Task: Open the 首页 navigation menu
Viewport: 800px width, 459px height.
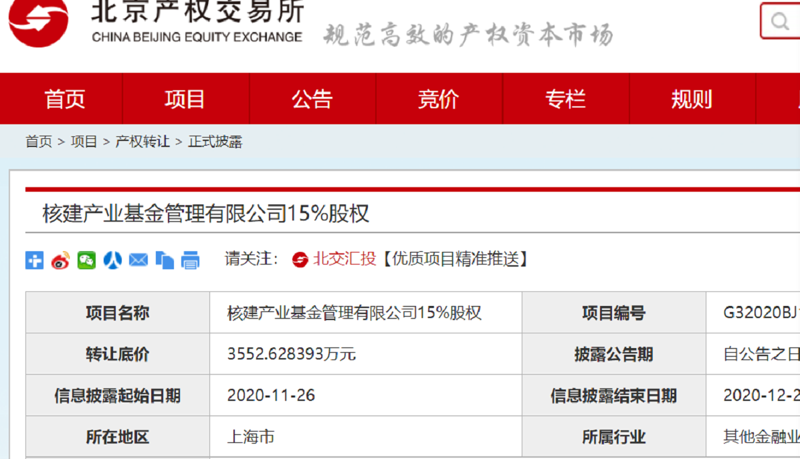Action: pos(64,99)
